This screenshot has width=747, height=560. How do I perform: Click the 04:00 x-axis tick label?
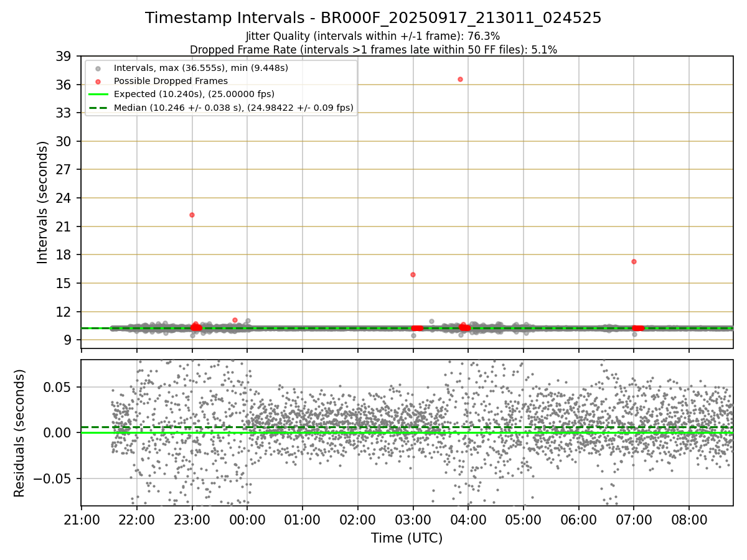click(468, 520)
